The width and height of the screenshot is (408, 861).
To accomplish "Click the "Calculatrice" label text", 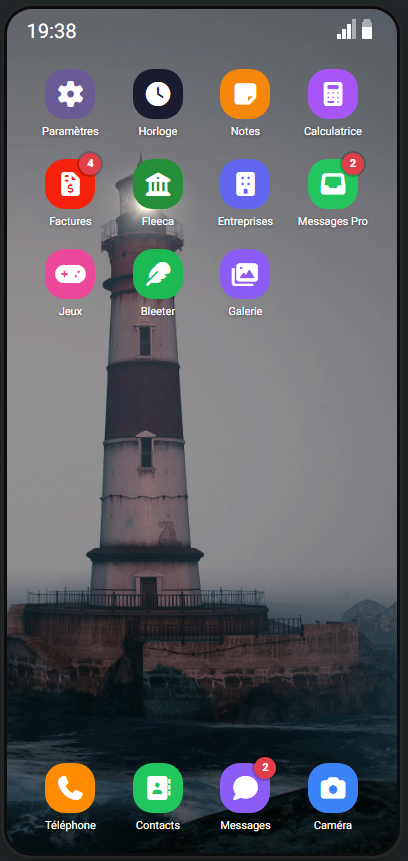I will coord(333,132).
